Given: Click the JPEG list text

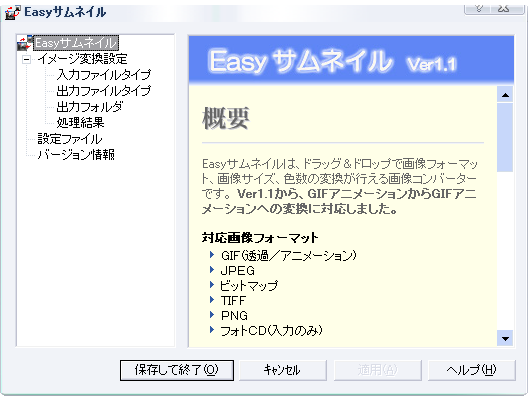Looking at the screenshot, I should tap(238, 271).
